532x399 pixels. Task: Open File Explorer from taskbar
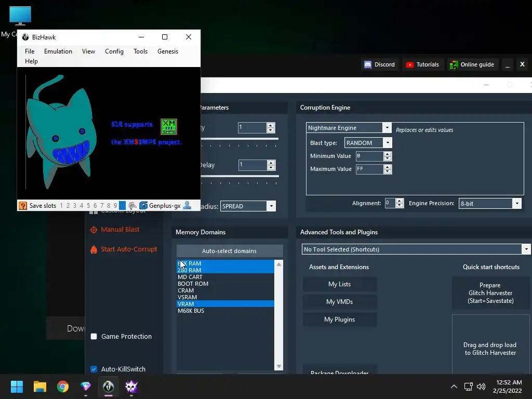(39, 387)
